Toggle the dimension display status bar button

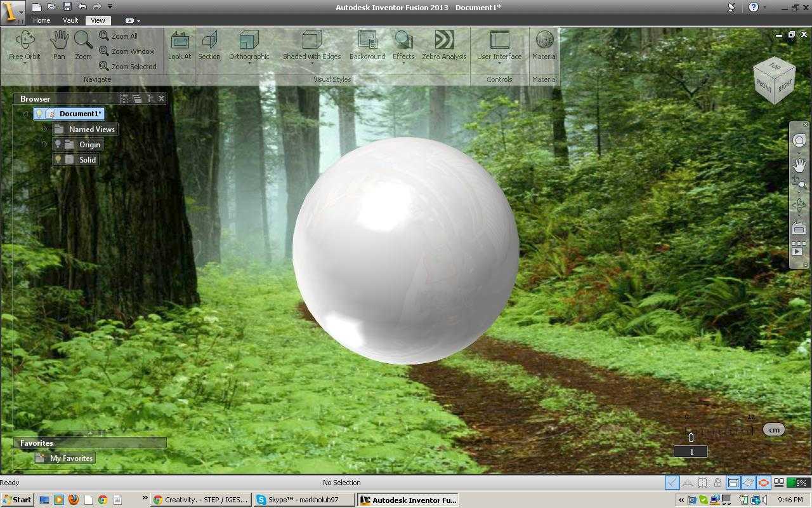(x=733, y=483)
